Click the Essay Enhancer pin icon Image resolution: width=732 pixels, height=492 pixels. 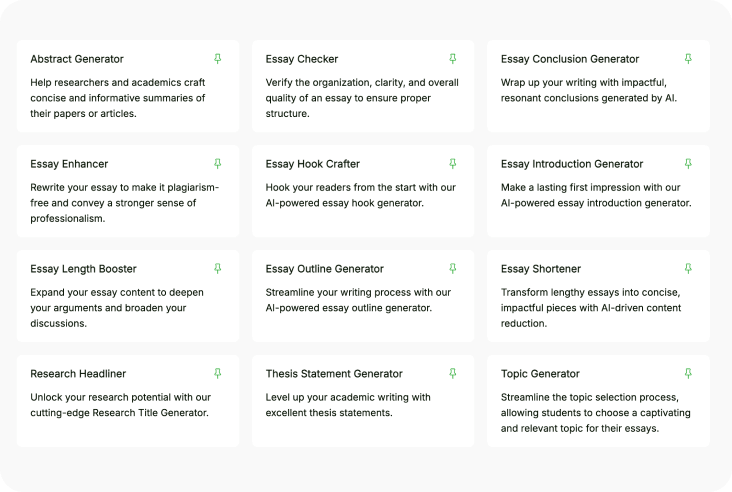218,164
